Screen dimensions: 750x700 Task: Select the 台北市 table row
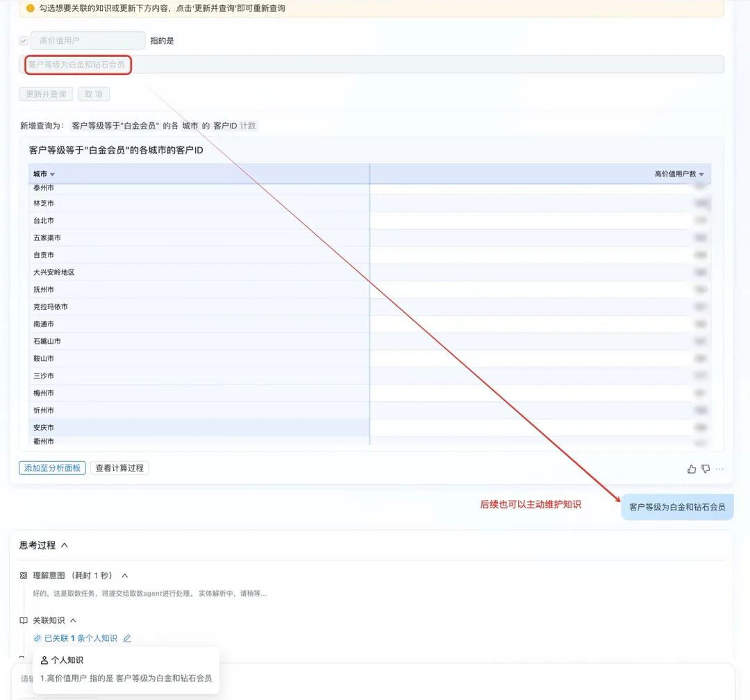(x=369, y=221)
